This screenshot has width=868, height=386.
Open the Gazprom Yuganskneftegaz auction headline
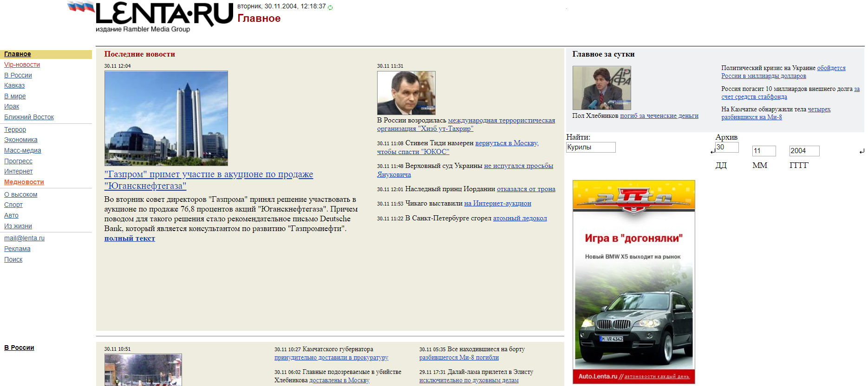(x=209, y=180)
